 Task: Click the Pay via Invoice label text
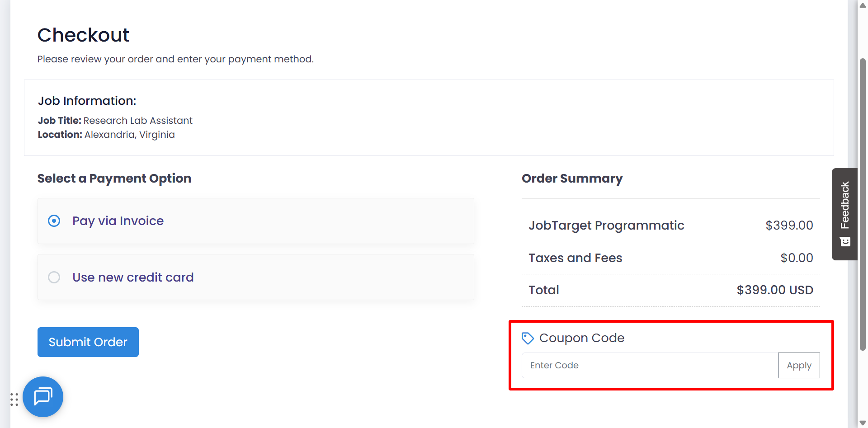[x=118, y=221]
